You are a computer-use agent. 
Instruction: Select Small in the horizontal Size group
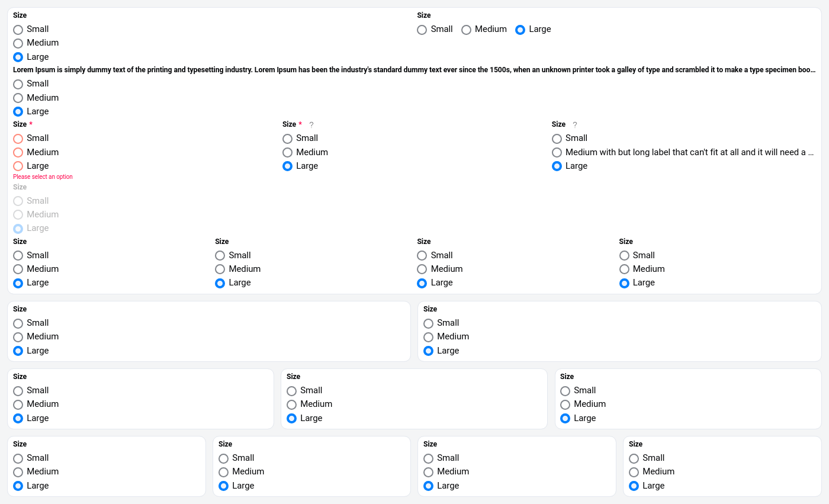pos(422,30)
